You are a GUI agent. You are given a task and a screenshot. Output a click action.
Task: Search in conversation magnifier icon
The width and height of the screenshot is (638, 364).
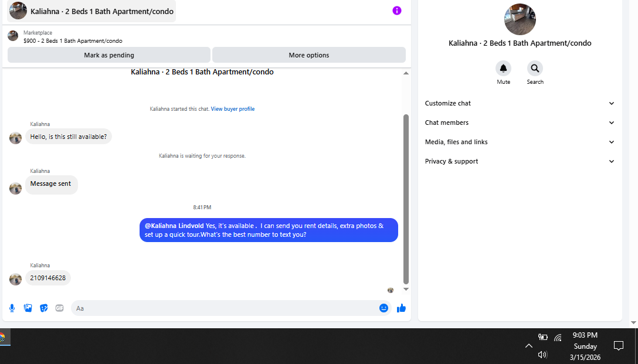tap(535, 69)
